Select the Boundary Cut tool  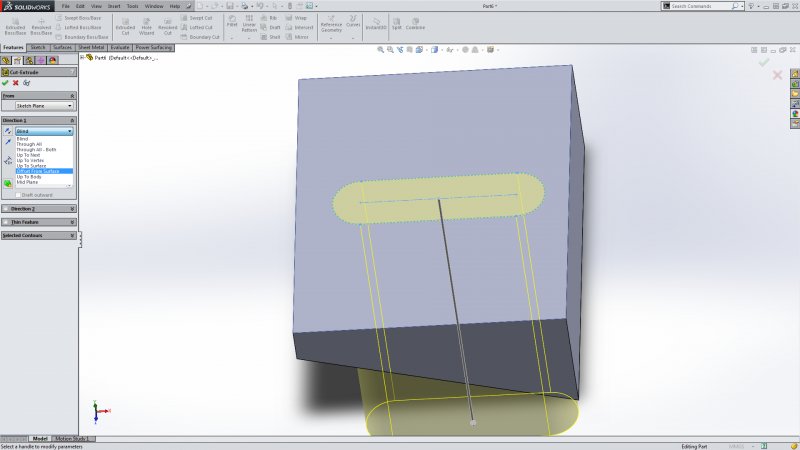(x=200, y=37)
